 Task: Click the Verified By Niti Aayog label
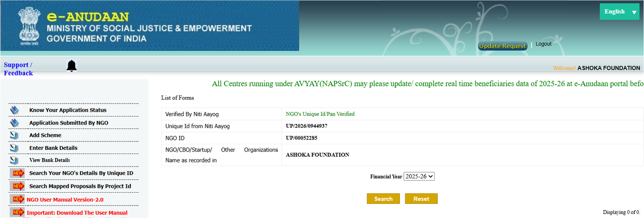192,114
